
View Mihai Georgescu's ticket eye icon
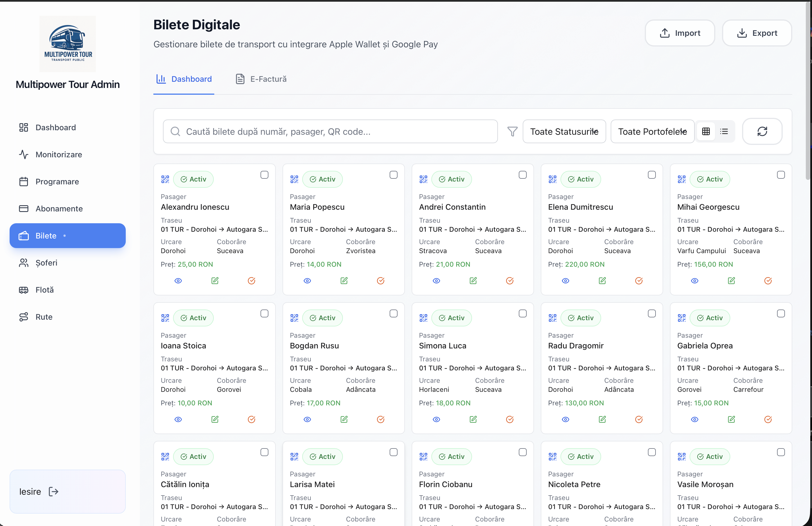[x=695, y=281]
